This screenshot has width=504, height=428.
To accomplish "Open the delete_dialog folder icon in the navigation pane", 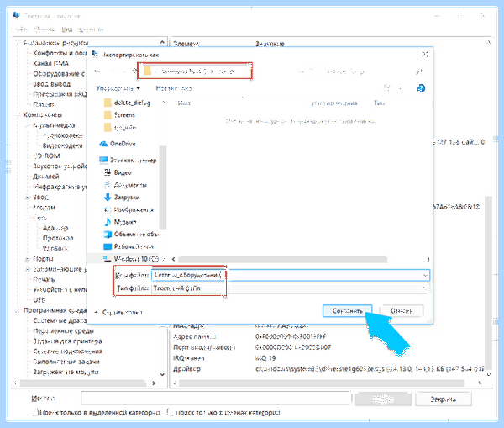I will [108, 103].
